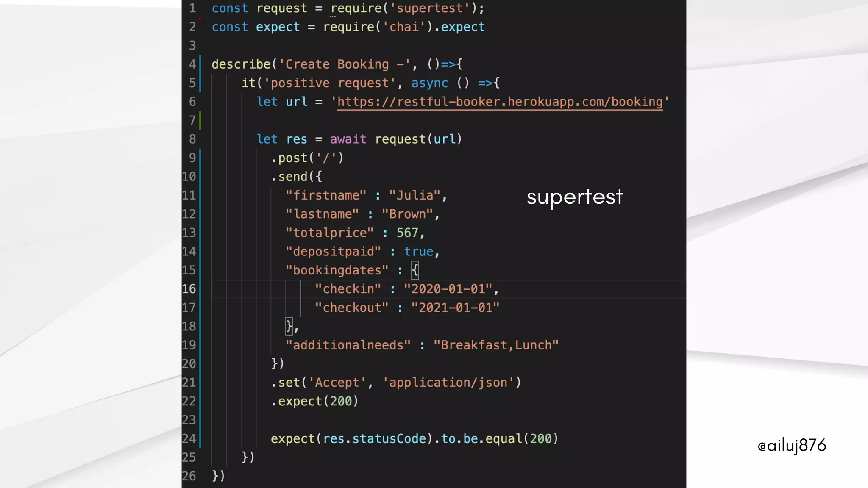
Task: Open the restful-booker herokuapp URL link
Action: click(500, 102)
